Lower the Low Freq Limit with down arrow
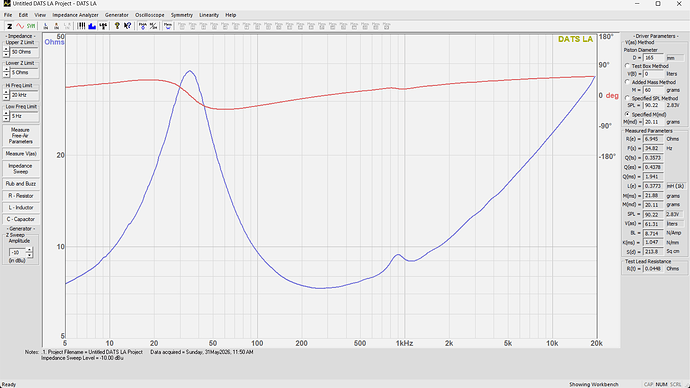 [6, 119]
